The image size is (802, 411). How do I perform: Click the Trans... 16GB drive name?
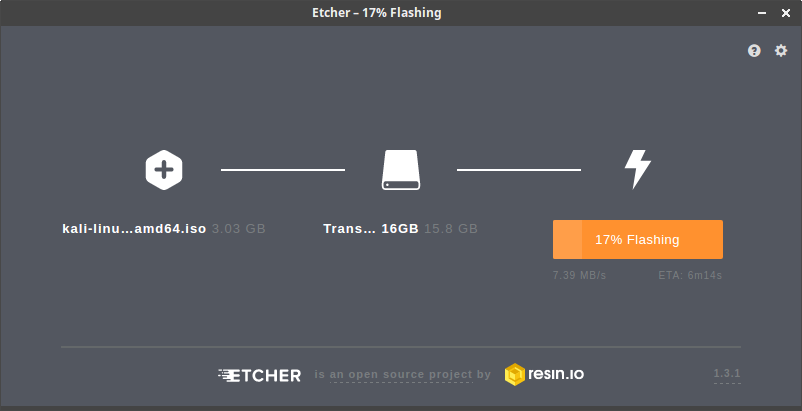coord(371,229)
